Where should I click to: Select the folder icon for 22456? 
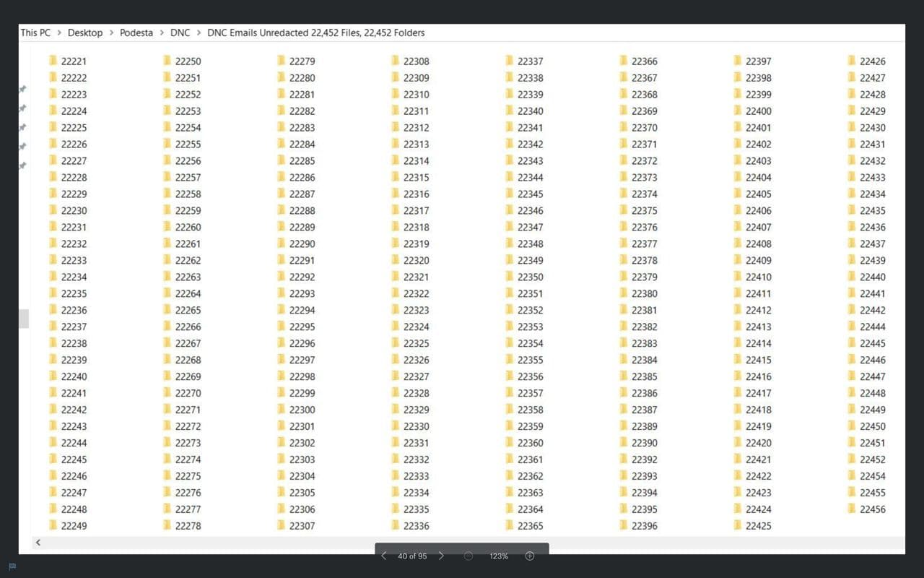pos(852,509)
